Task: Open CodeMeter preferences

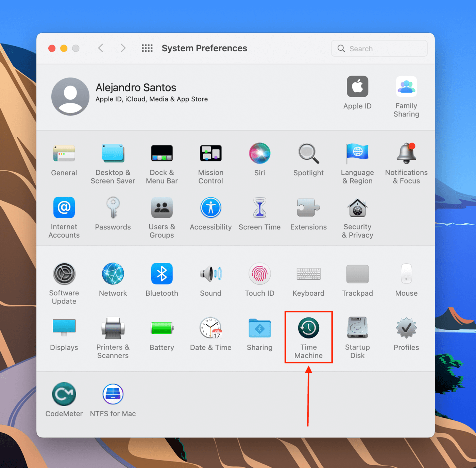Action: [x=64, y=399]
